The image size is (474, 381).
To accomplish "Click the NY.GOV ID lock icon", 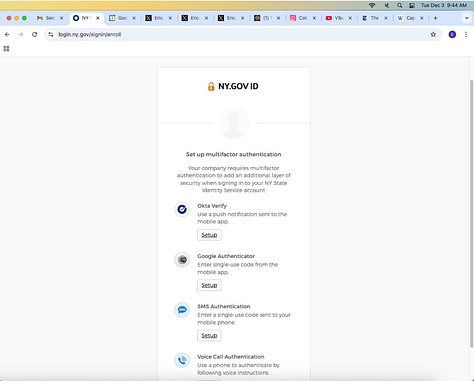I will click(x=211, y=86).
